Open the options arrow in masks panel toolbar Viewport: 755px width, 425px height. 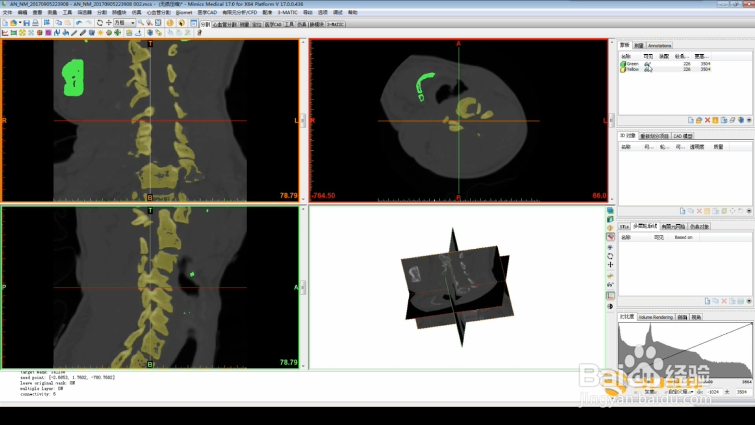(749, 120)
